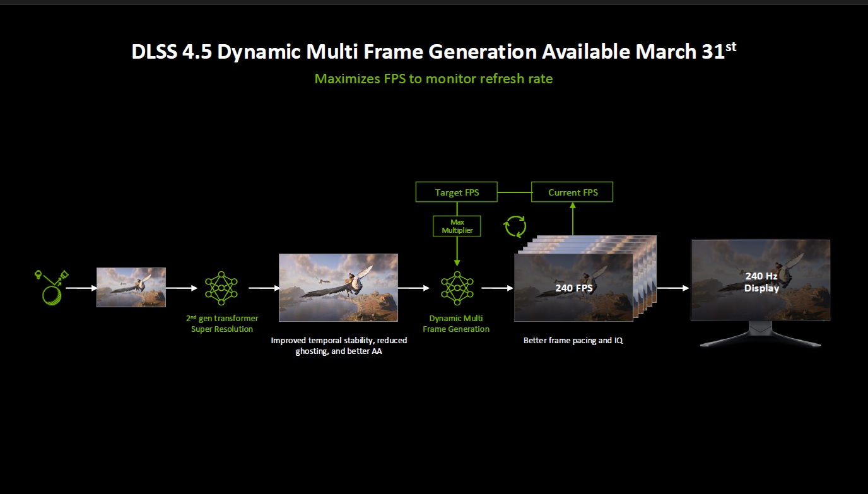Select the Target FPS box
The height and width of the screenshot is (494, 868).
tap(457, 192)
